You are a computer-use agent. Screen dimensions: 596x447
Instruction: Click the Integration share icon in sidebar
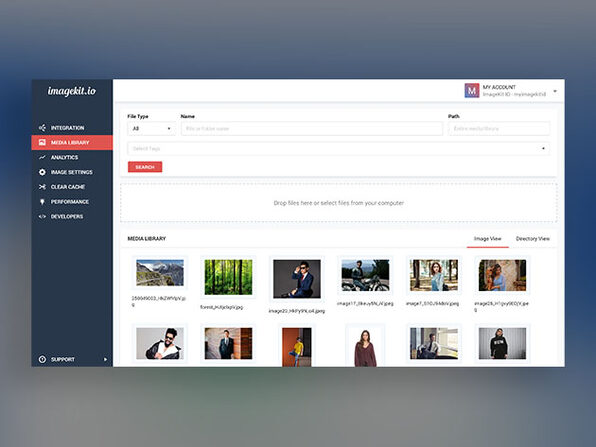(42, 128)
